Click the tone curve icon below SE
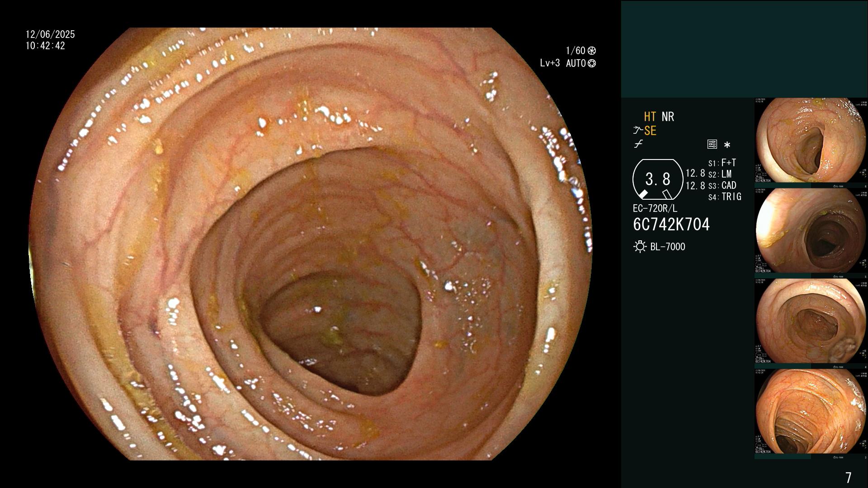This screenshot has height=488, width=868. click(x=638, y=144)
